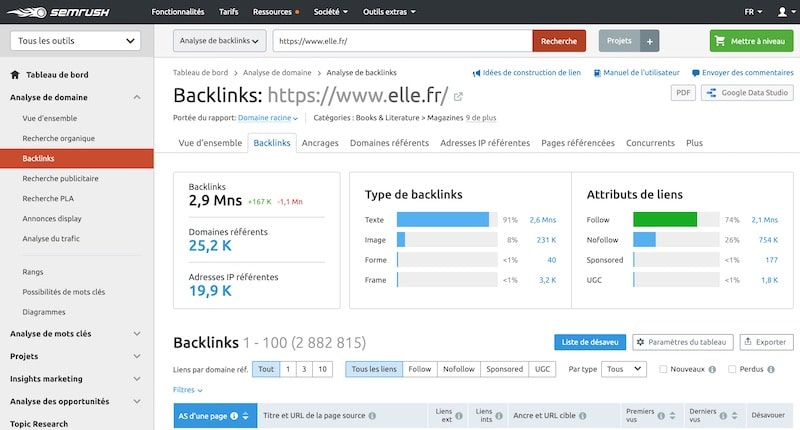
Task: Open the FR language dropdown
Action: [x=753, y=12]
